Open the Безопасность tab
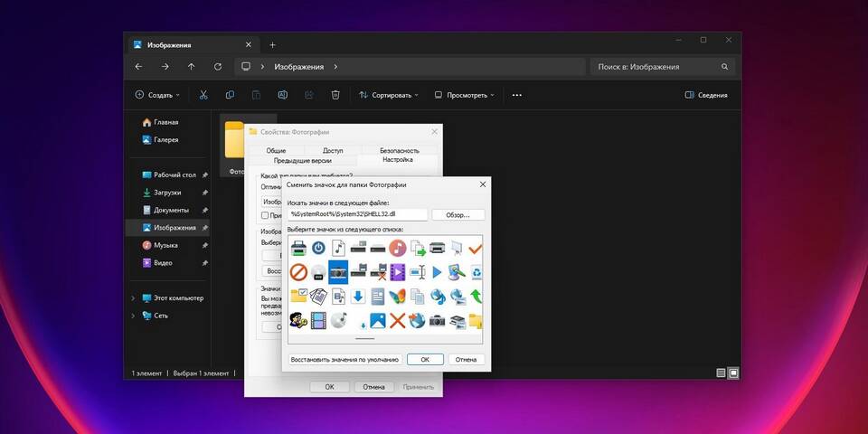 point(399,150)
